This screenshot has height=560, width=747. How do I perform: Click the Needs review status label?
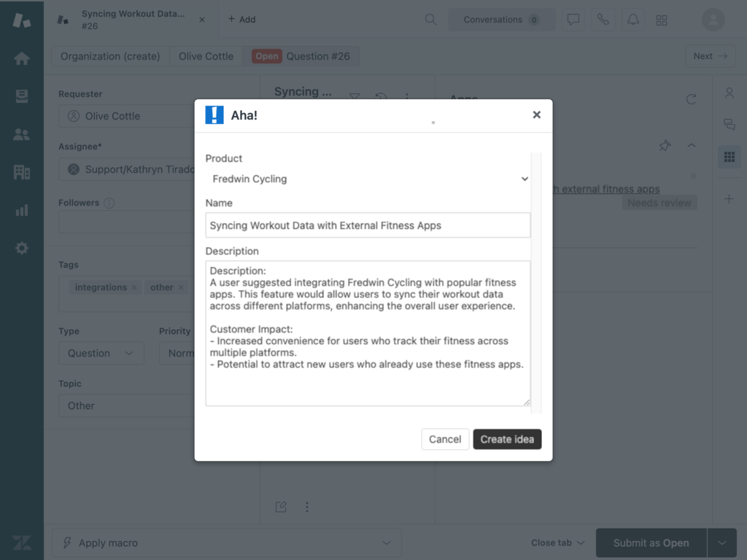659,203
